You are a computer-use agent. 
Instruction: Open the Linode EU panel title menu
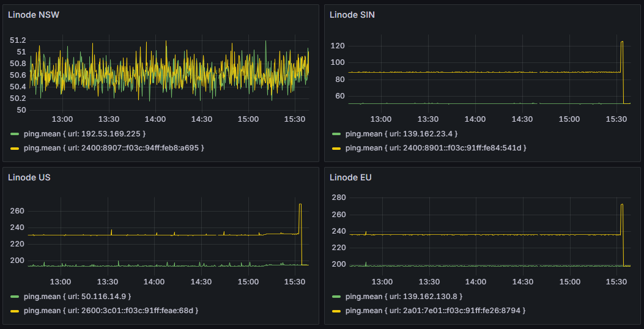[351, 177]
